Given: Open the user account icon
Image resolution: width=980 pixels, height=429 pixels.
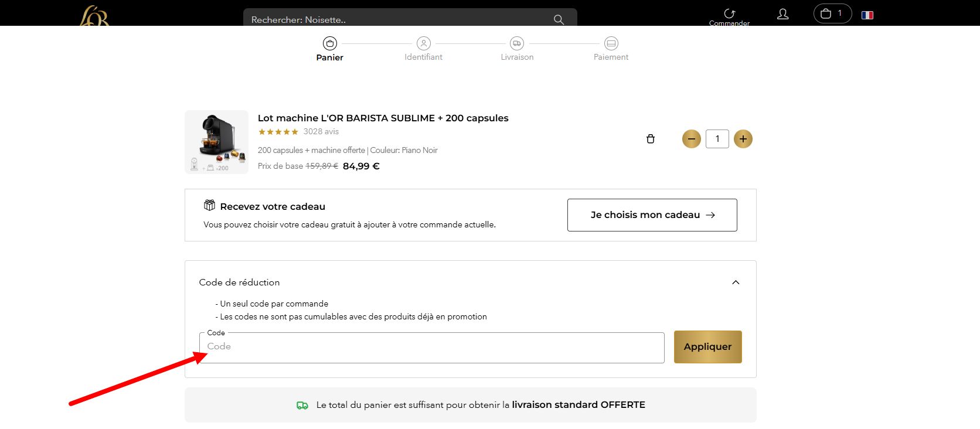Looking at the screenshot, I should click(782, 14).
